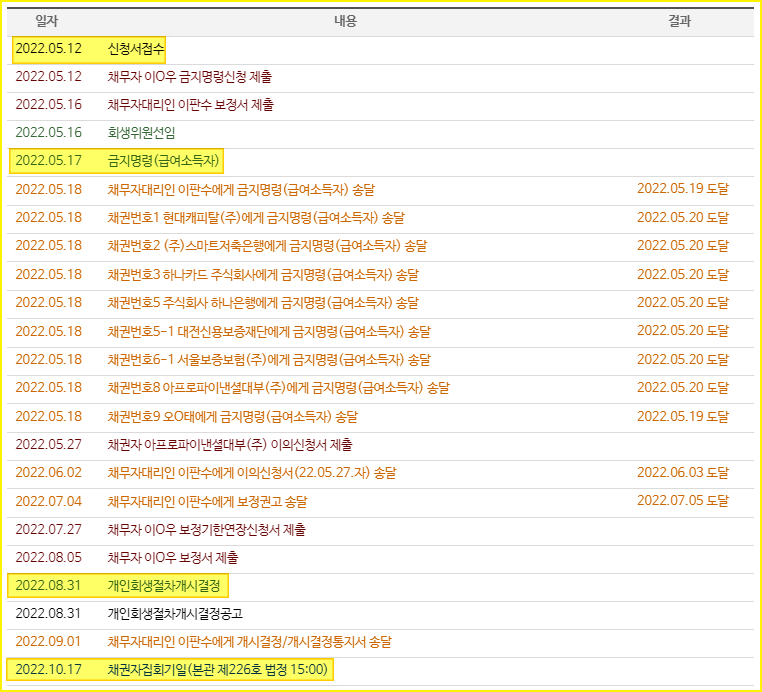
Task: Select 채무자 이O우 보정기한연장신청서 제출 entry
Action: click(x=207, y=530)
